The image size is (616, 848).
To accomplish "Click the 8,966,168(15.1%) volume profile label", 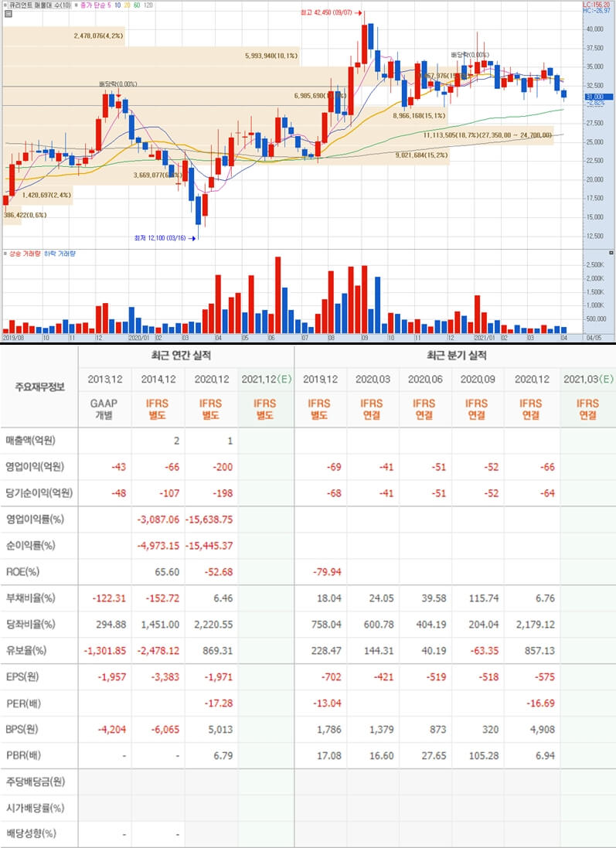I will [419, 115].
